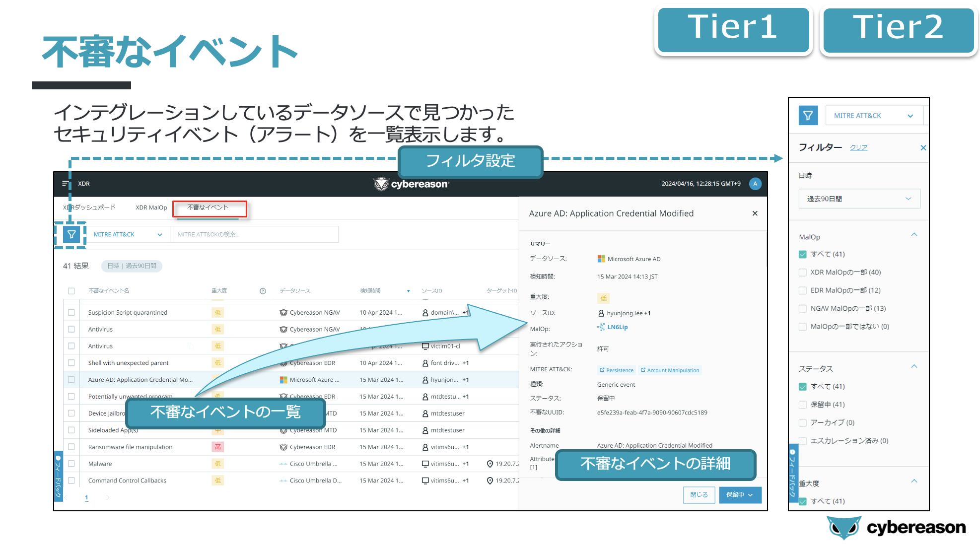Click the filter funnel icon in XDR toolbar

tap(71, 234)
